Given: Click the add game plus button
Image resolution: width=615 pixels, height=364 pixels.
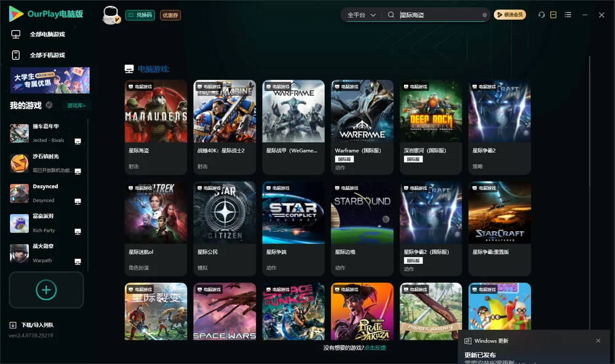Looking at the screenshot, I should tap(46, 290).
